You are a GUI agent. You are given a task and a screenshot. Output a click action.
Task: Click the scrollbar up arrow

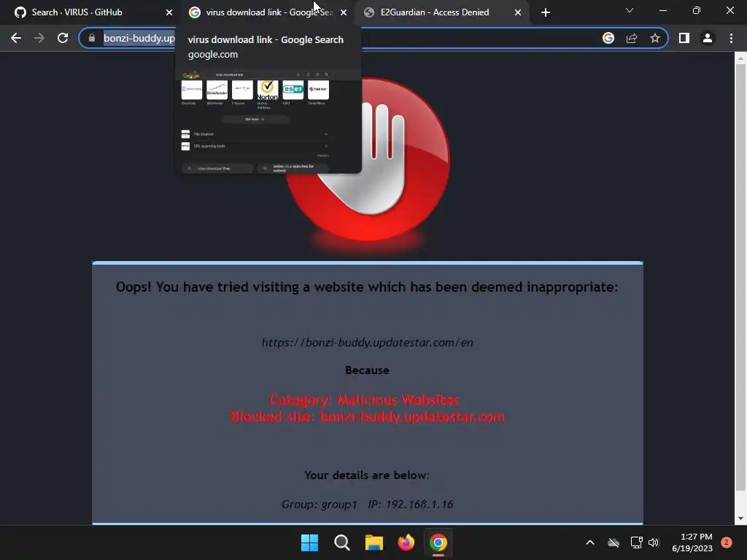point(740,58)
